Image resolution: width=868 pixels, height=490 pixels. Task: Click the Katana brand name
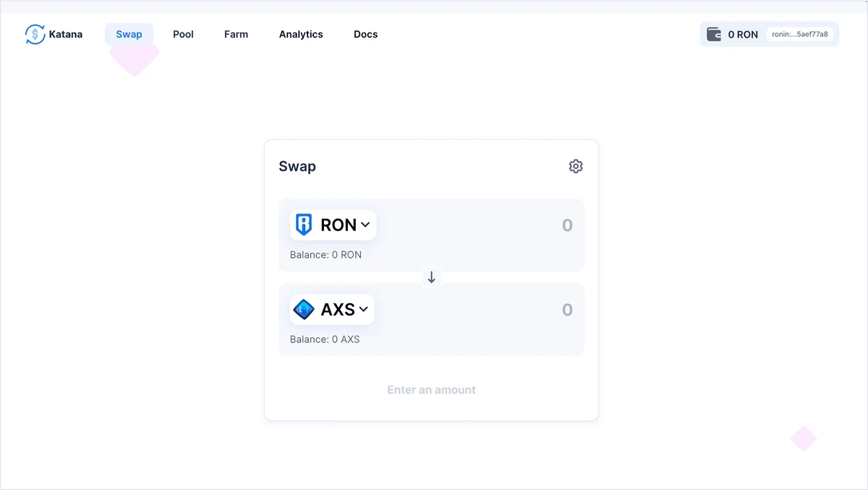[66, 34]
